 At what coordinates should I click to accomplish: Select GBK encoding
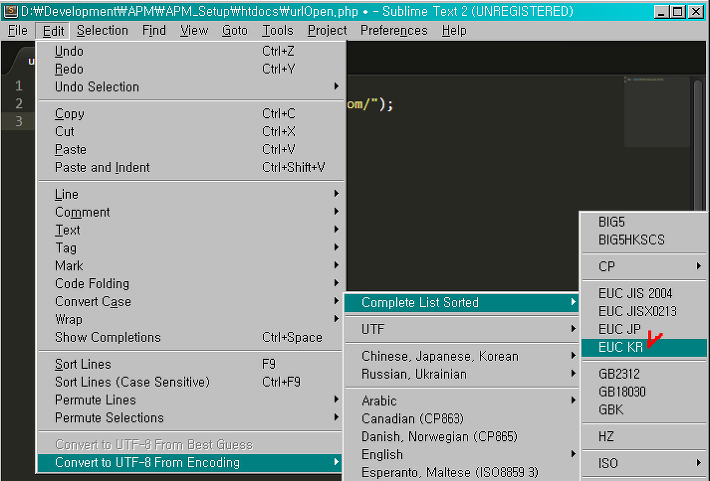click(644, 409)
